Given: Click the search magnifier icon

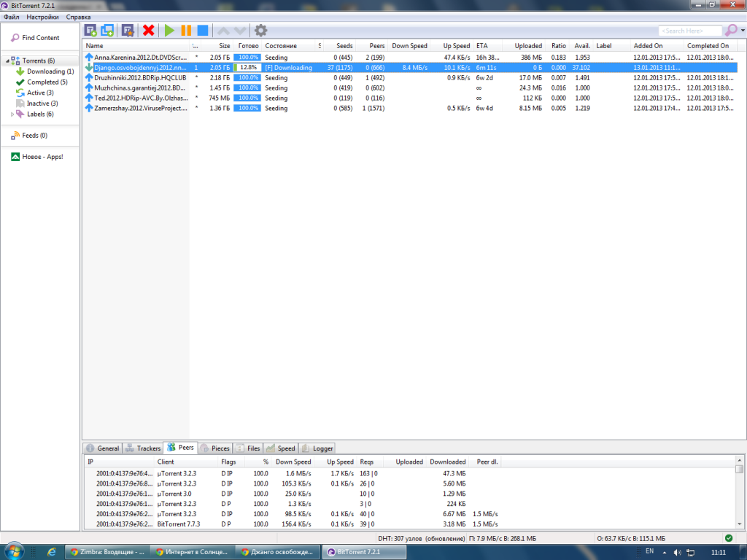Looking at the screenshot, I should [731, 31].
